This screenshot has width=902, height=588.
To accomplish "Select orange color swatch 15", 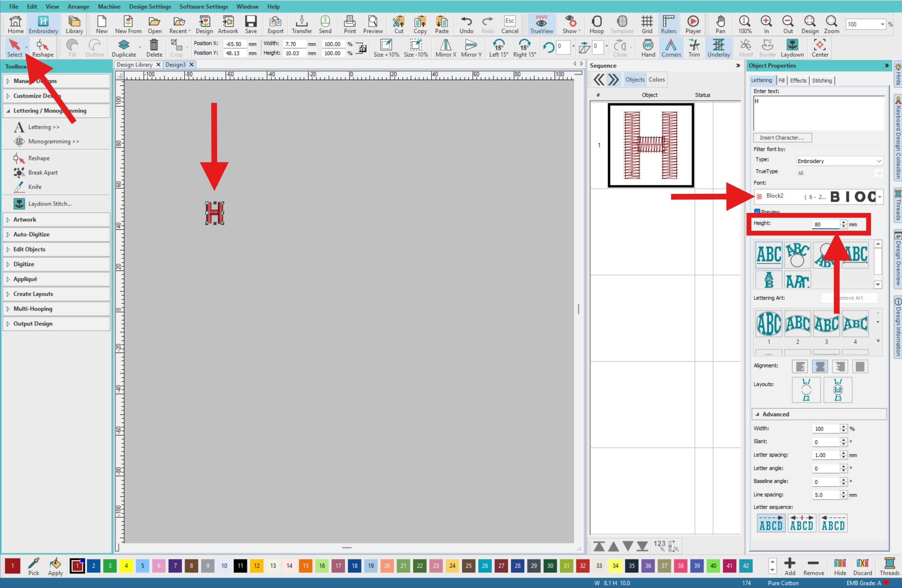I will tap(305, 566).
